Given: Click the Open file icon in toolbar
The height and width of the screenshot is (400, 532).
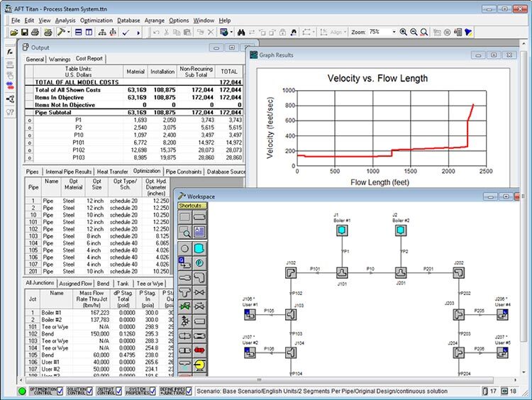Looking at the screenshot, I should 14,33.
